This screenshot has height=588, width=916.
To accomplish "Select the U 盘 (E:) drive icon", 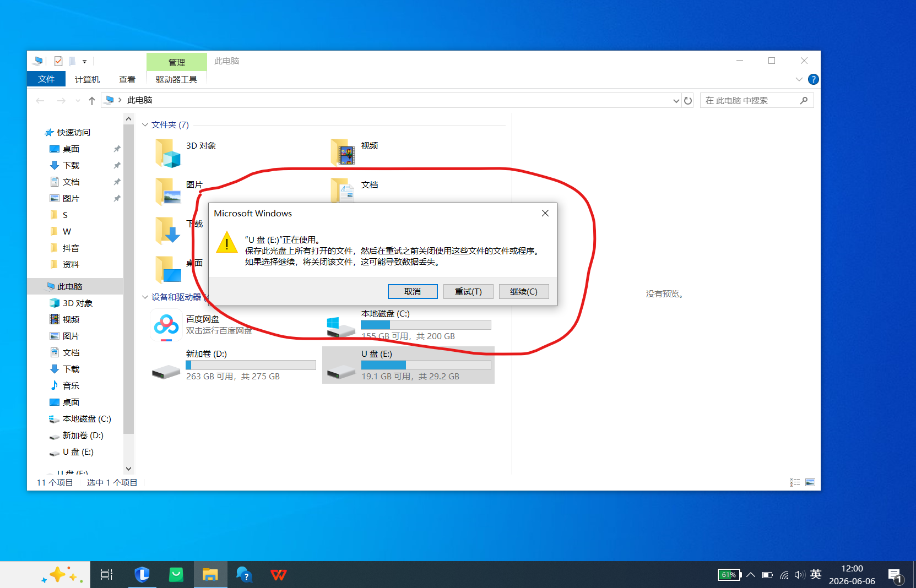I will tap(341, 372).
